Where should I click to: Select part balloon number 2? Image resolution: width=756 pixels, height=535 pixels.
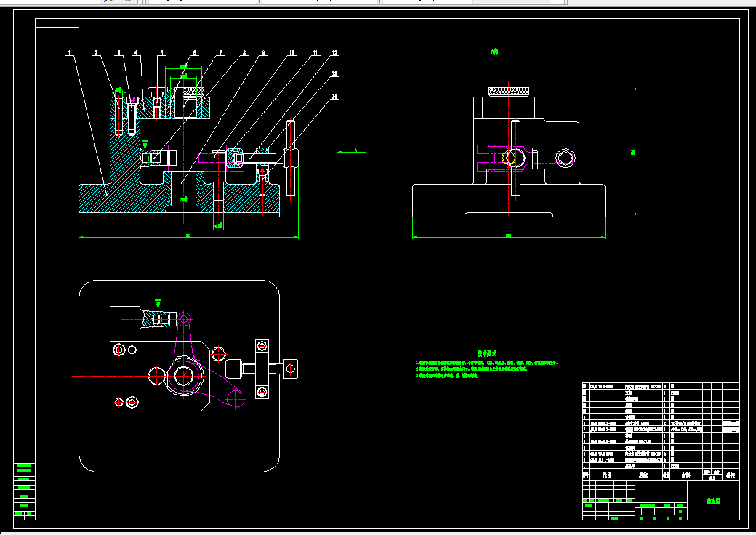[x=97, y=53]
